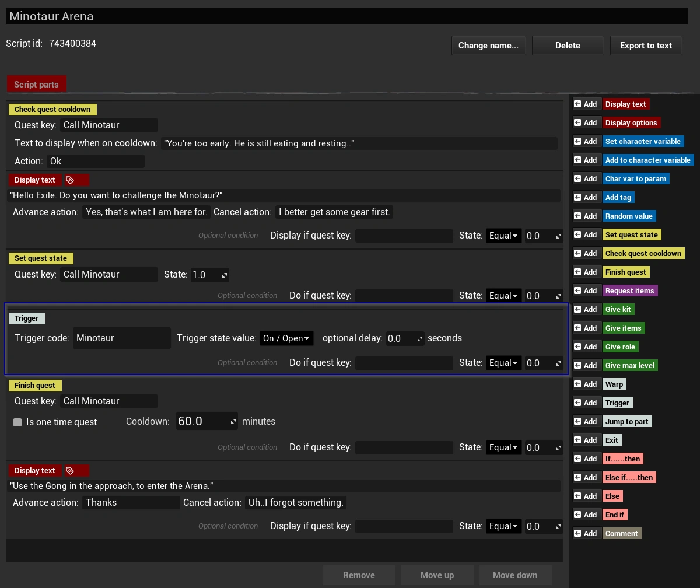
Task: Click the Delete script button
Action: coord(568,45)
